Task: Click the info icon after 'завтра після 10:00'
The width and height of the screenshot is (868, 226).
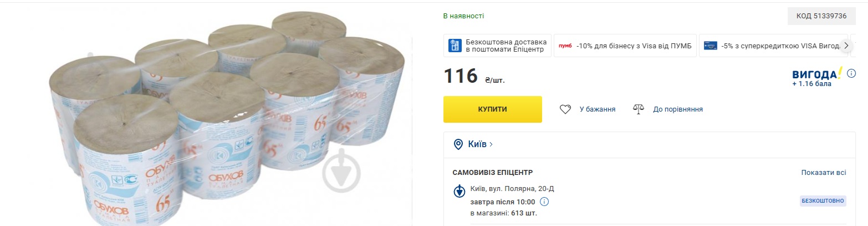Action: [544, 202]
